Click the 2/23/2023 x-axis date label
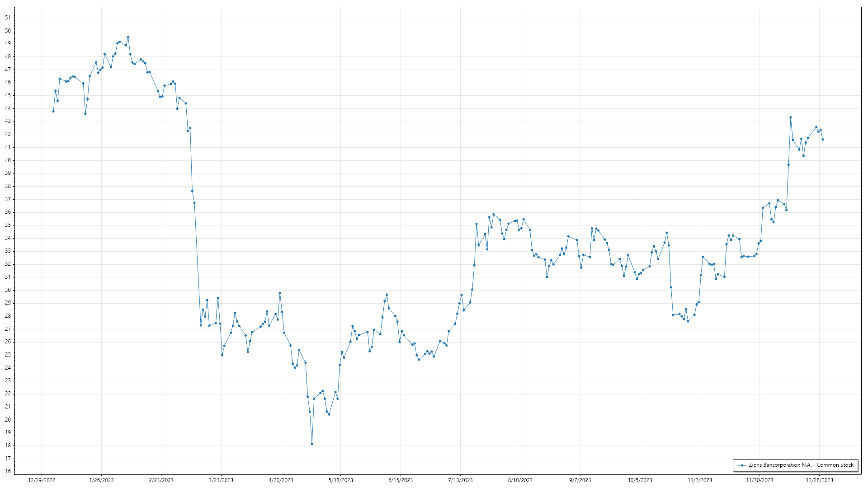Image resolution: width=868 pixels, height=488 pixels. [161, 480]
